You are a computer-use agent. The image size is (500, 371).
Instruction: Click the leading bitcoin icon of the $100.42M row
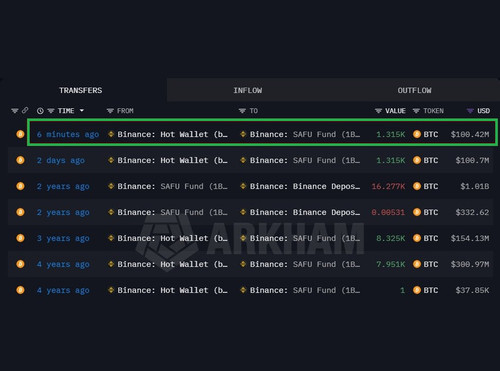(x=20, y=134)
